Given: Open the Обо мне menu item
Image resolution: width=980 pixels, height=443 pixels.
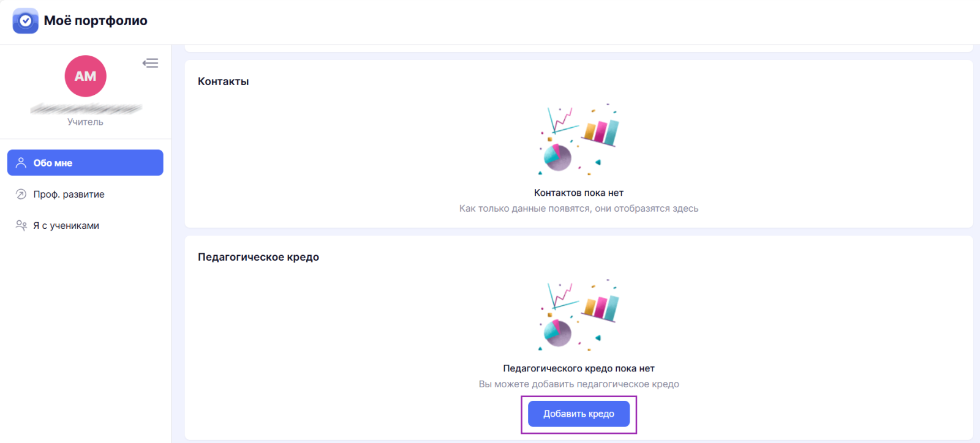Looking at the screenshot, I should (85, 163).
